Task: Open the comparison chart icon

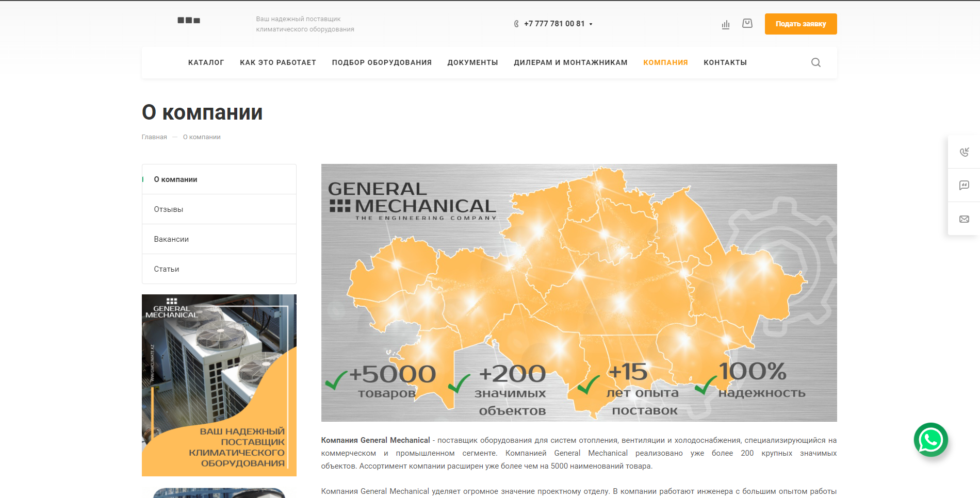Action: [x=726, y=24]
